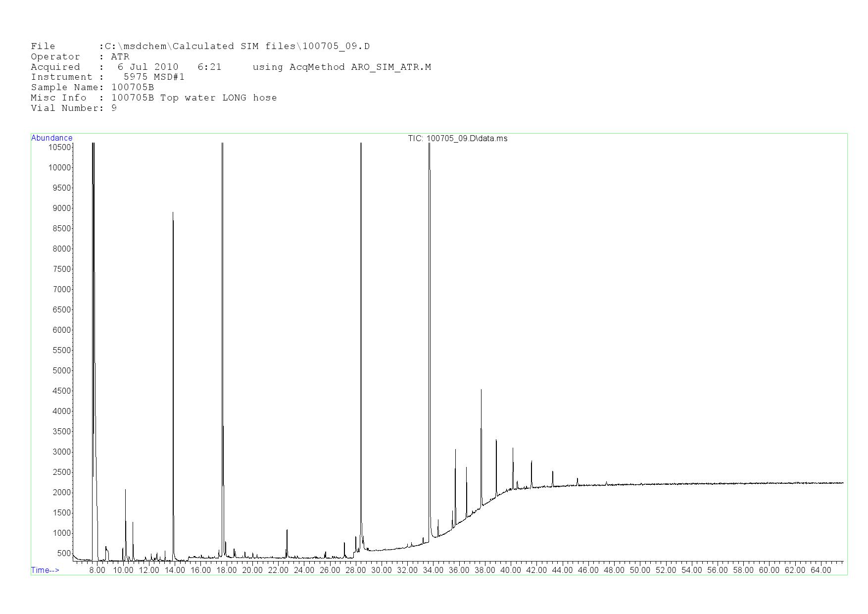868x614 pixels.
Task: Click the Operator value ATR
Action: tap(120, 57)
